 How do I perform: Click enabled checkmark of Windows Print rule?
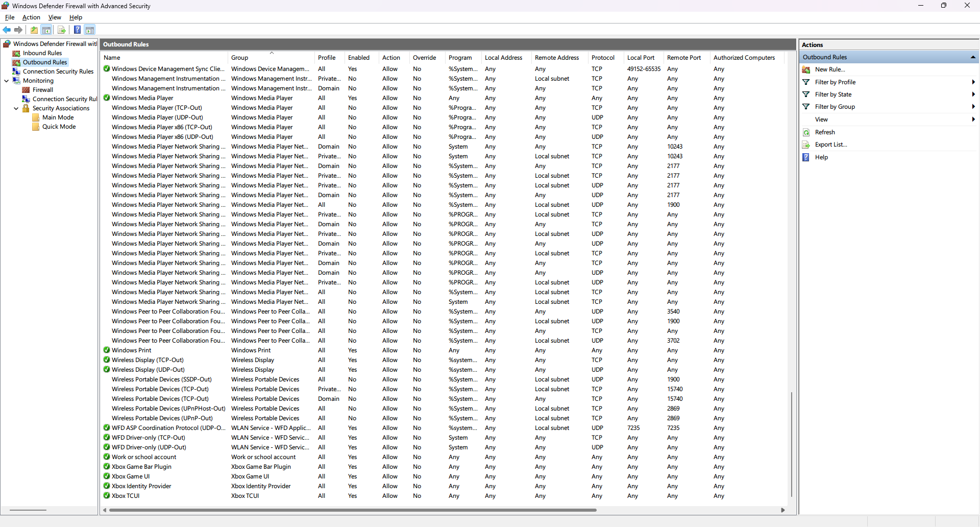point(107,350)
